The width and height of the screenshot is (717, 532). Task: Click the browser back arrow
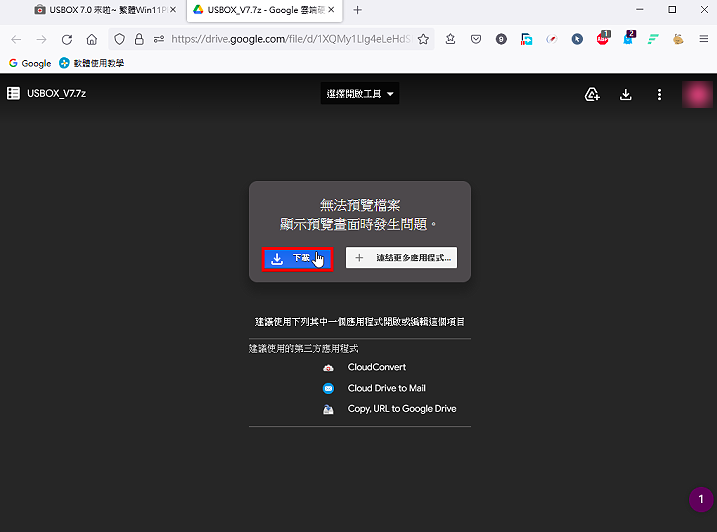point(16,39)
